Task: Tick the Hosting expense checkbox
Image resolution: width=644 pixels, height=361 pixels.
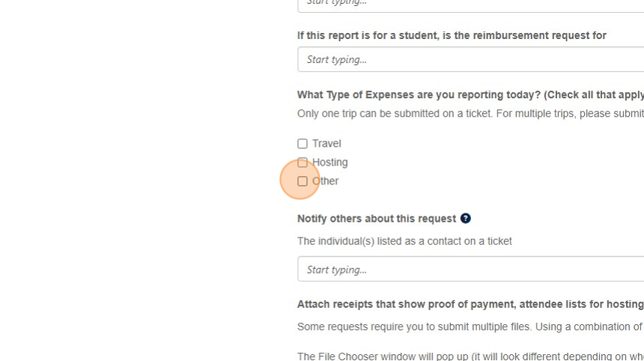Action: (303, 163)
